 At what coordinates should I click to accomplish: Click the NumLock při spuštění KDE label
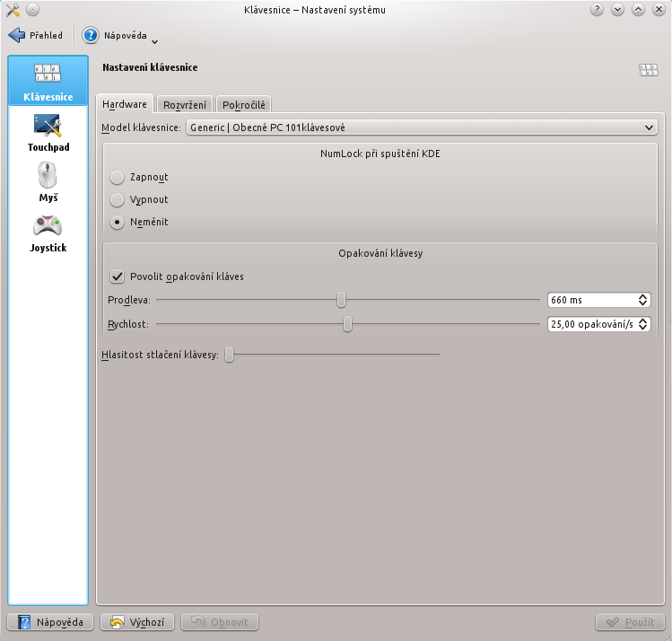[x=380, y=154]
